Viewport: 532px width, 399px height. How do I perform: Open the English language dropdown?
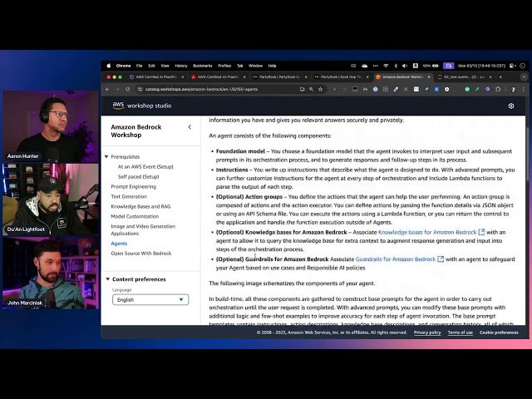point(150,299)
